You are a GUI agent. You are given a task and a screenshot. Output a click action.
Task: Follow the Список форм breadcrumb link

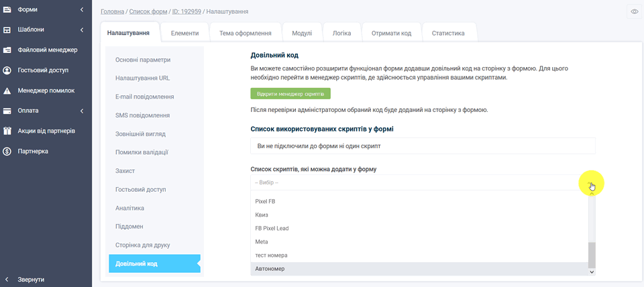click(148, 11)
